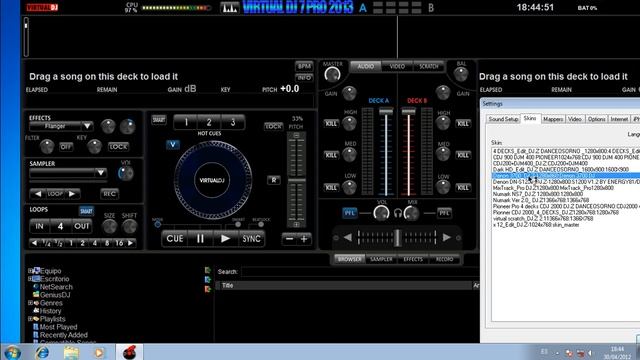Screen dimensions: 640x360
Task: Toggle the filter OFF button in Effects
Action: coord(66,147)
